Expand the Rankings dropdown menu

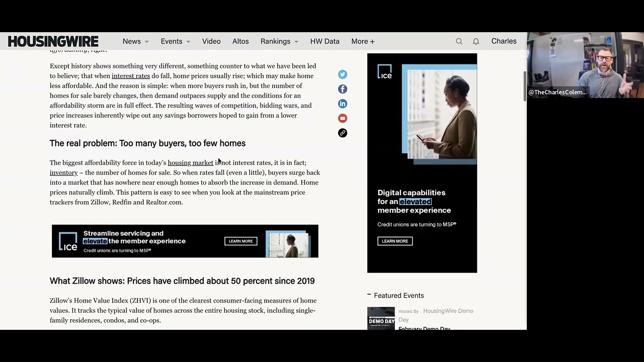[279, 41]
